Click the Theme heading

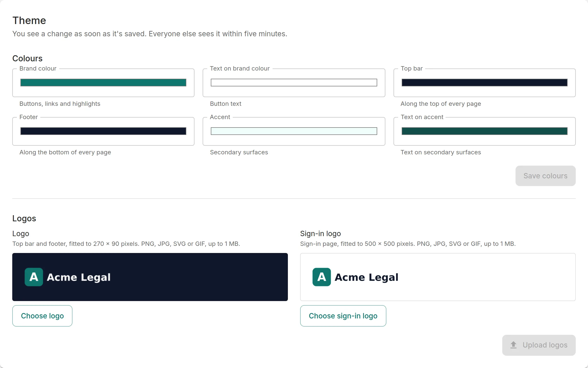[x=29, y=20]
